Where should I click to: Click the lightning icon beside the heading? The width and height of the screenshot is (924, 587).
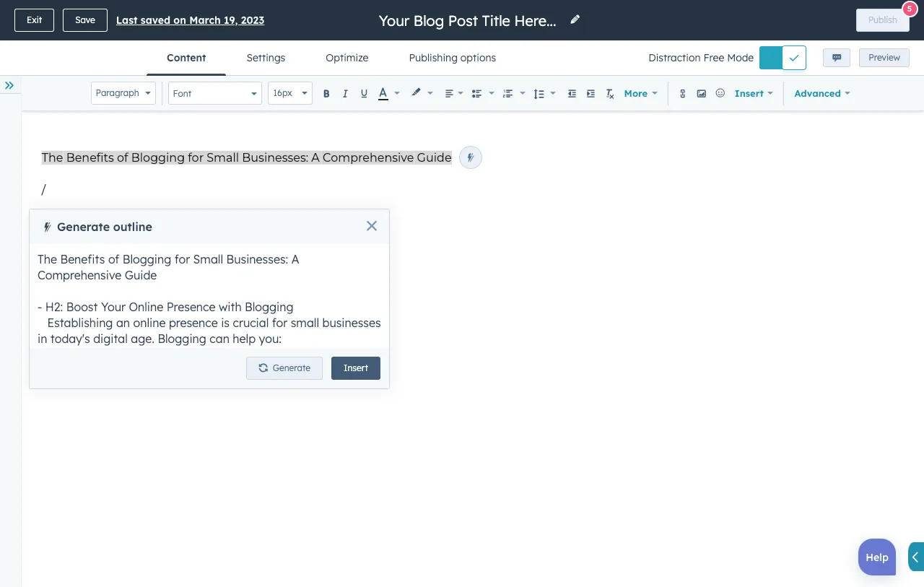(471, 157)
